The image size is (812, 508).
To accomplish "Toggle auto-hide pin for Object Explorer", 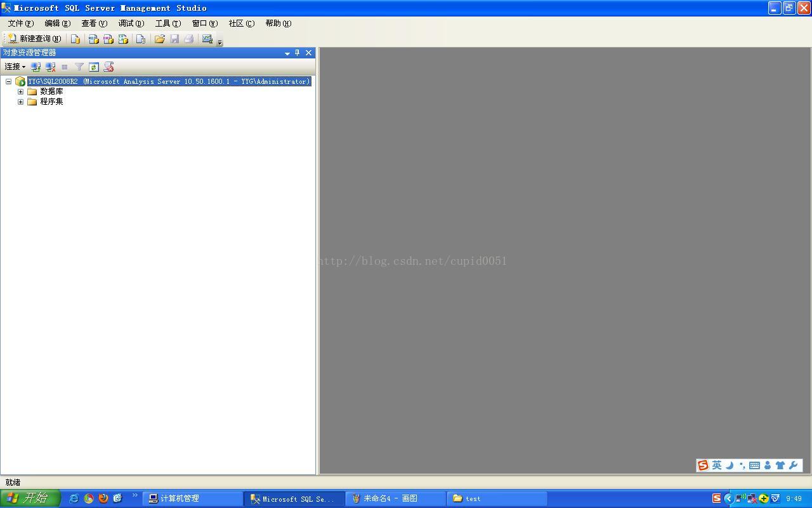I will point(298,53).
